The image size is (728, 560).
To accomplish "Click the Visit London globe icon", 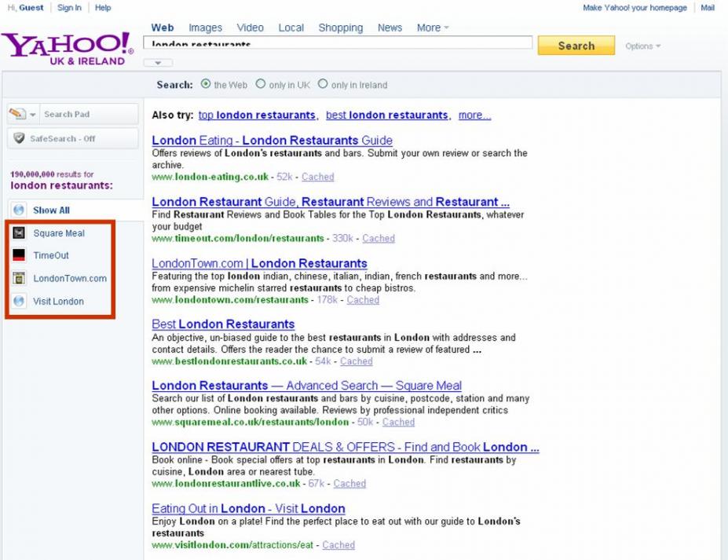I will pos(19,301).
